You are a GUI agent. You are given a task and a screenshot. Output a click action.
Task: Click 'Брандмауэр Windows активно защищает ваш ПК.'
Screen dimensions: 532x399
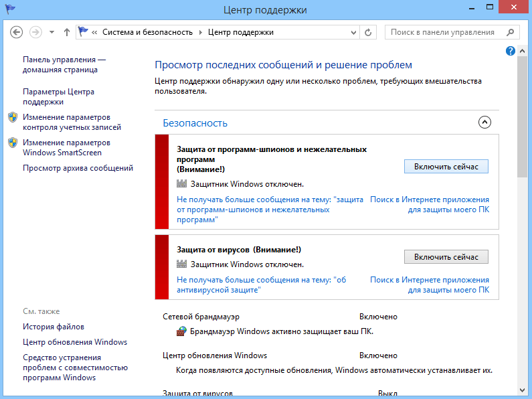point(282,331)
